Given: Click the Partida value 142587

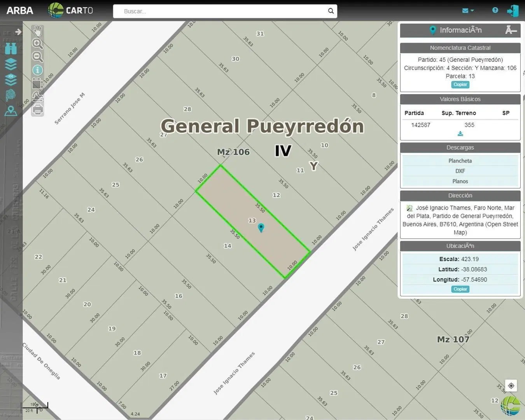Looking at the screenshot, I should click(421, 125).
